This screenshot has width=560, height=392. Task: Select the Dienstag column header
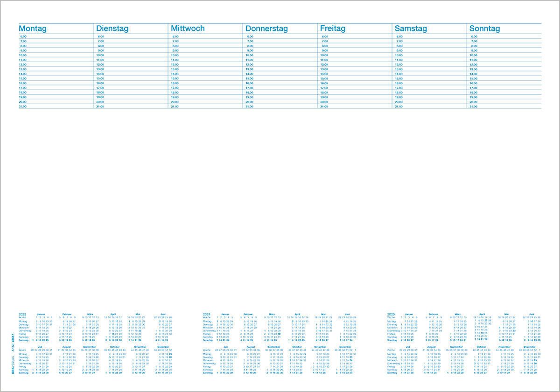click(x=112, y=28)
